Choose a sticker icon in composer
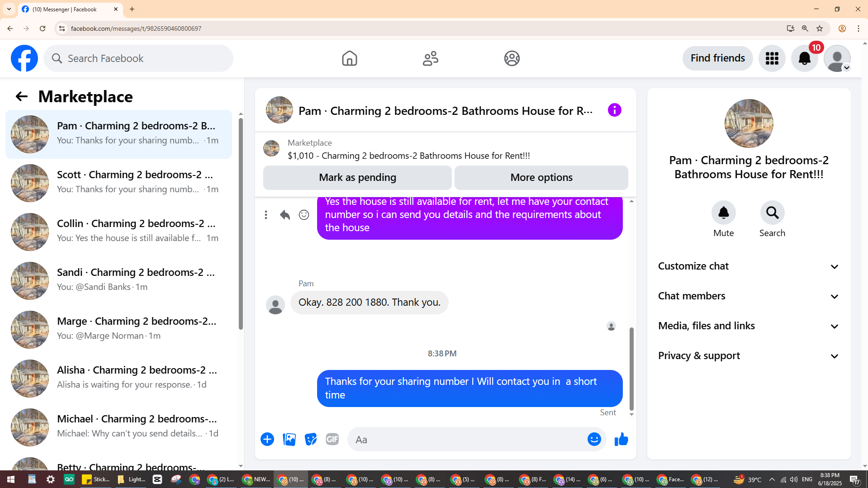The image size is (868, 488). pyautogui.click(x=311, y=439)
